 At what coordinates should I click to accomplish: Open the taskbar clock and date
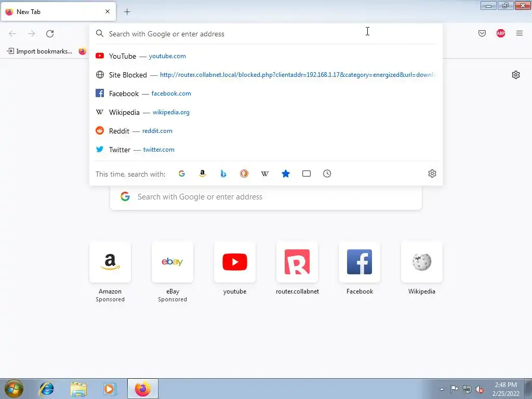point(506,389)
